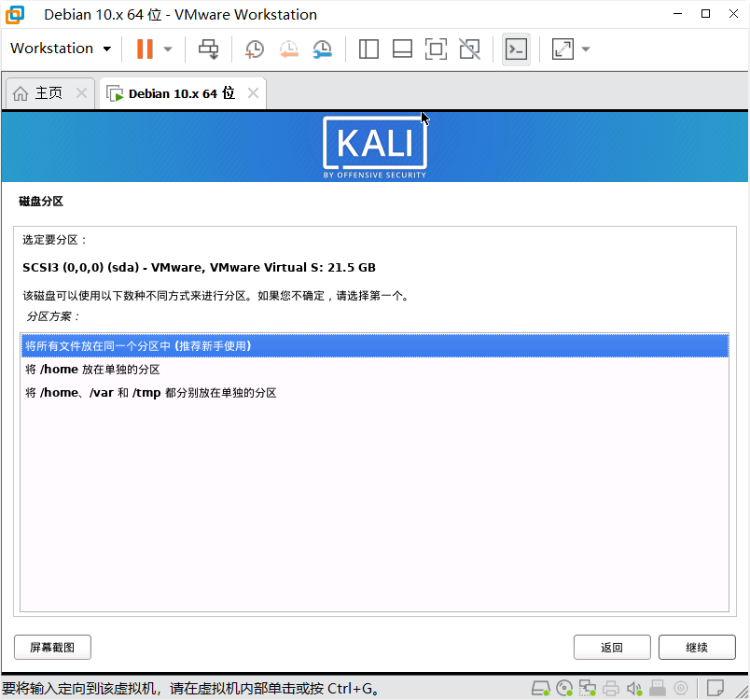Minimize the VMware Workstation window

pos(678,14)
